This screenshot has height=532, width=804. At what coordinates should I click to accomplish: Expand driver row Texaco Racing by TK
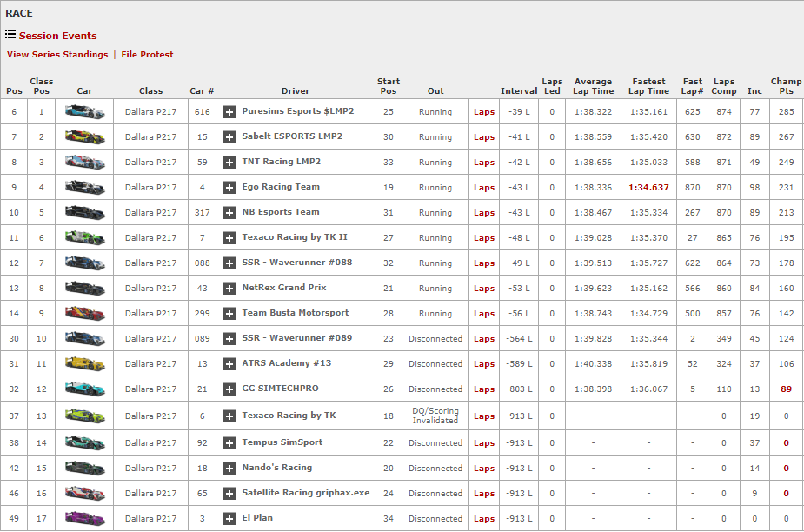point(229,416)
